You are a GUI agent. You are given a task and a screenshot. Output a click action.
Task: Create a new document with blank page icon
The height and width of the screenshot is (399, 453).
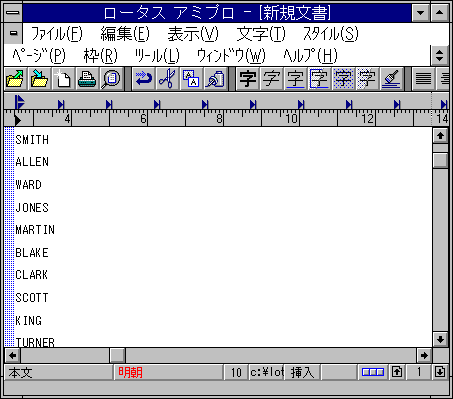pyautogui.click(x=63, y=79)
